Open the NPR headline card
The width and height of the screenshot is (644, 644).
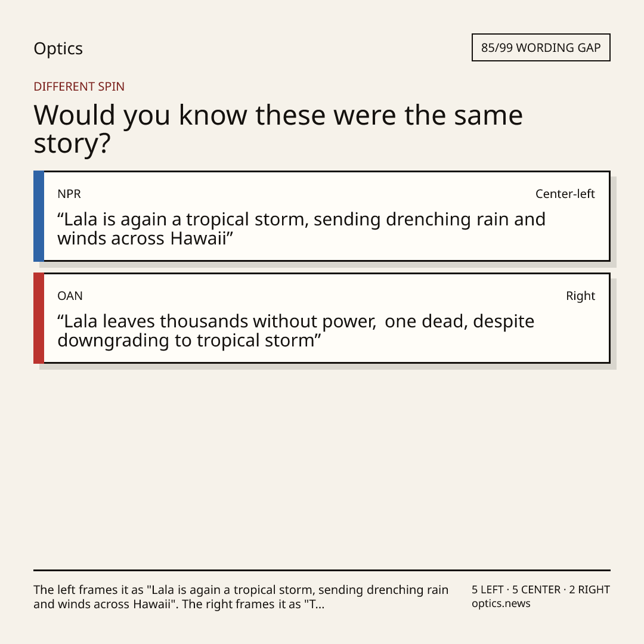[322, 216]
